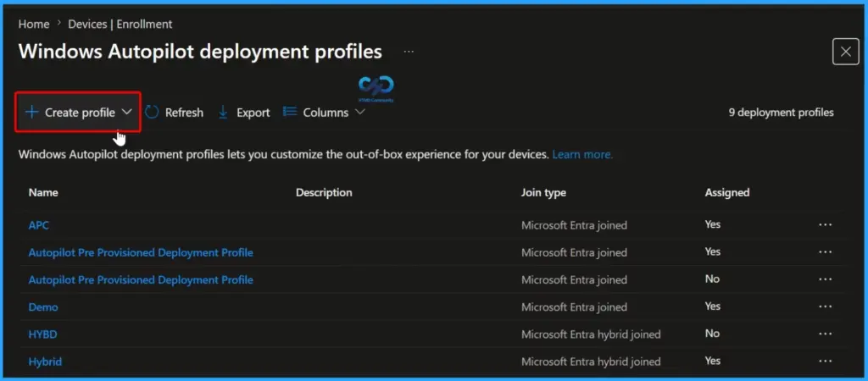This screenshot has height=381, width=868.
Task: Open the Demo profile
Action: (43, 306)
